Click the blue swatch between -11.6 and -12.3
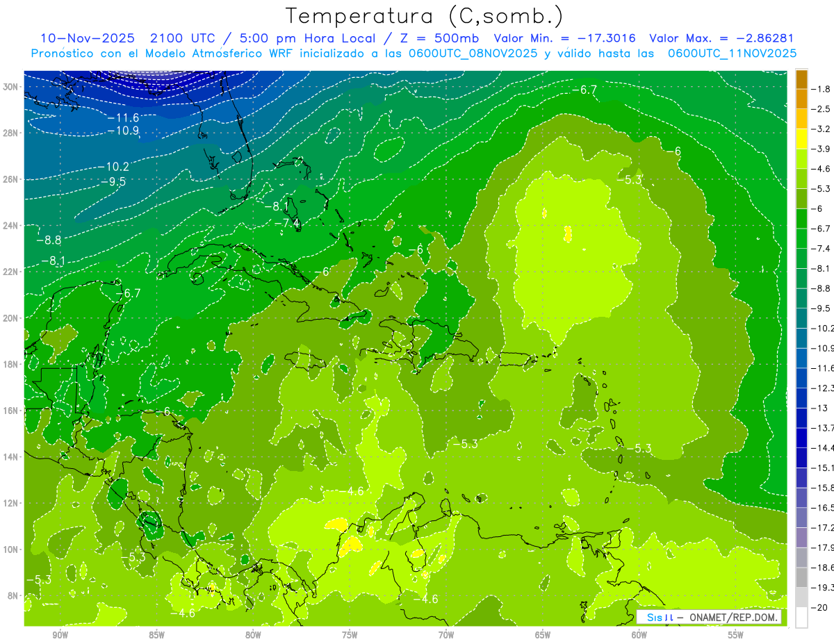This screenshot has width=834, height=644. pyautogui.click(x=801, y=378)
